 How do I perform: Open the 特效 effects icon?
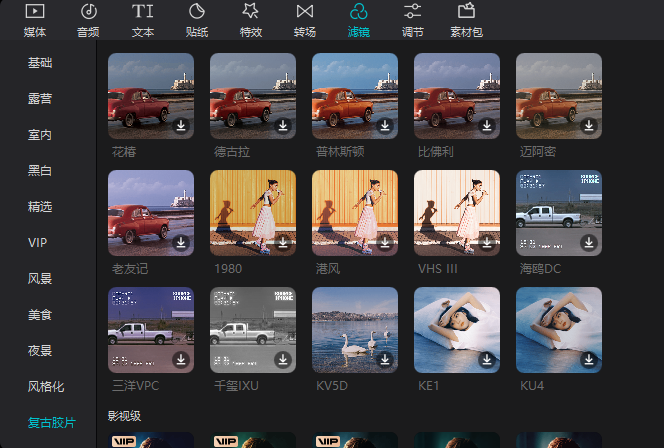pyautogui.click(x=251, y=13)
